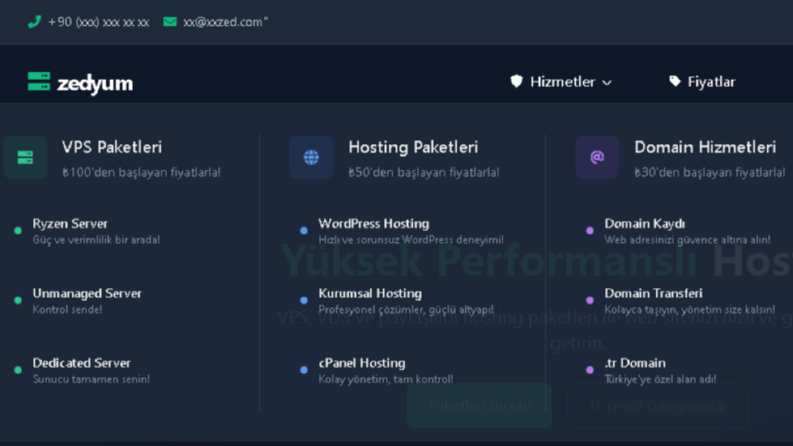Select the Kurumsal Hosting menu entry
This screenshot has height=446, width=793.
(370, 293)
